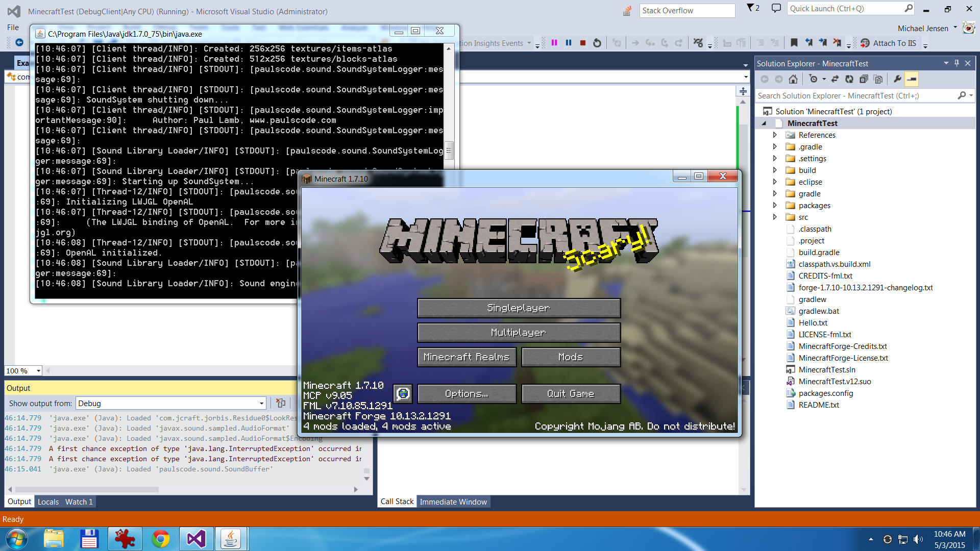The width and height of the screenshot is (980, 551).
Task: Select the Watch 1 tab in debug panel
Action: click(x=79, y=502)
